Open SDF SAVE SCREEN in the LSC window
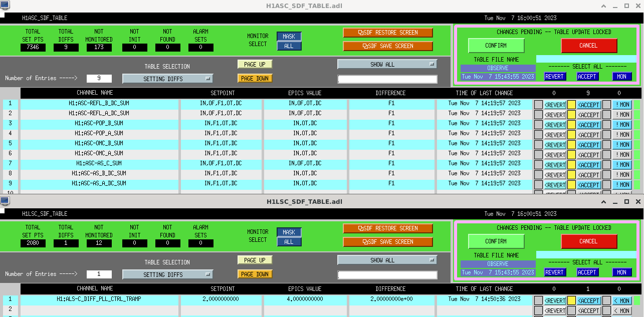644x317 pixels. click(x=388, y=242)
